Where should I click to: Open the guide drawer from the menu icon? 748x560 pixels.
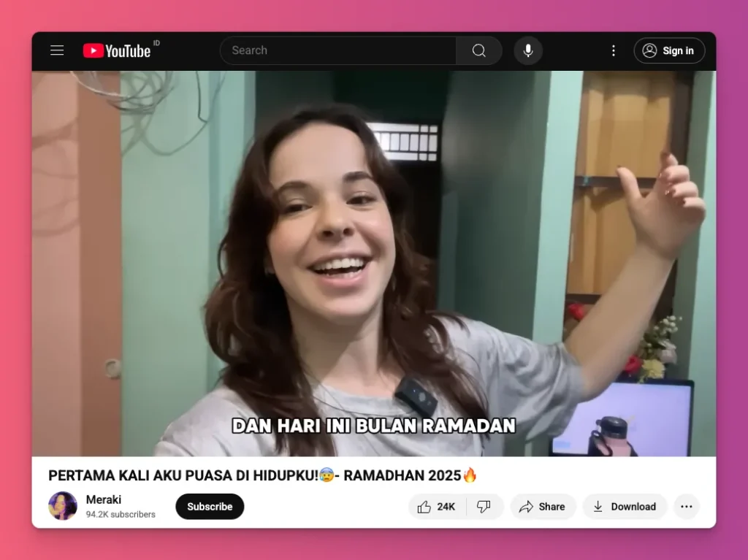click(x=57, y=50)
